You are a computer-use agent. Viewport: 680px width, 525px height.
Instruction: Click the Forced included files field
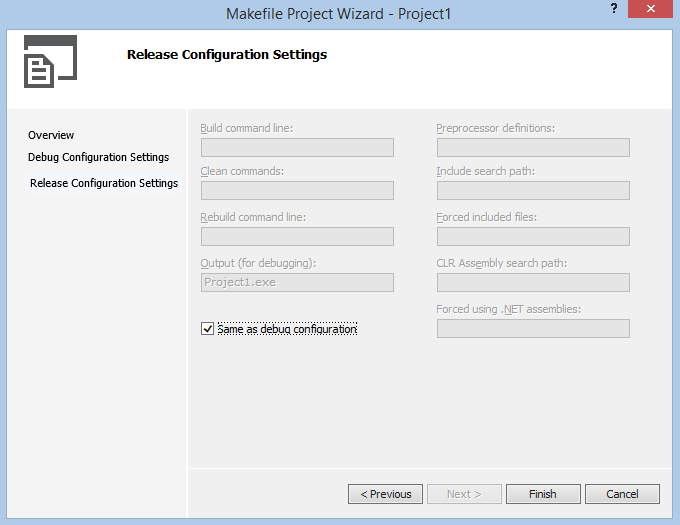click(x=533, y=237)
